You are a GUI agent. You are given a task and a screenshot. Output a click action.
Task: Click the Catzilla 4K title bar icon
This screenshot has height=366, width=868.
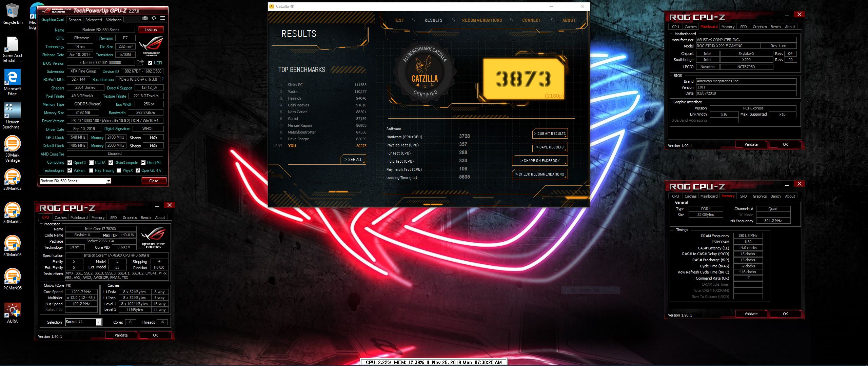(271, 6)
